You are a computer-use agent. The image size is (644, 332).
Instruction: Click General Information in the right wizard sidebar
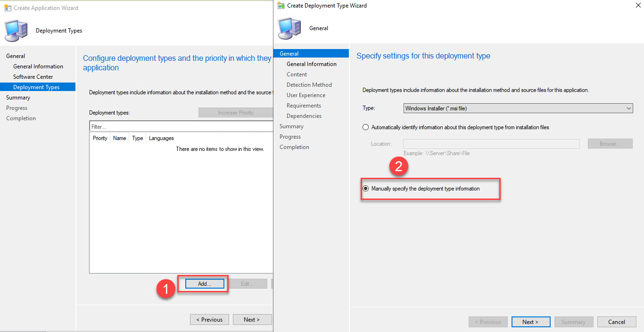click(313, 64)
